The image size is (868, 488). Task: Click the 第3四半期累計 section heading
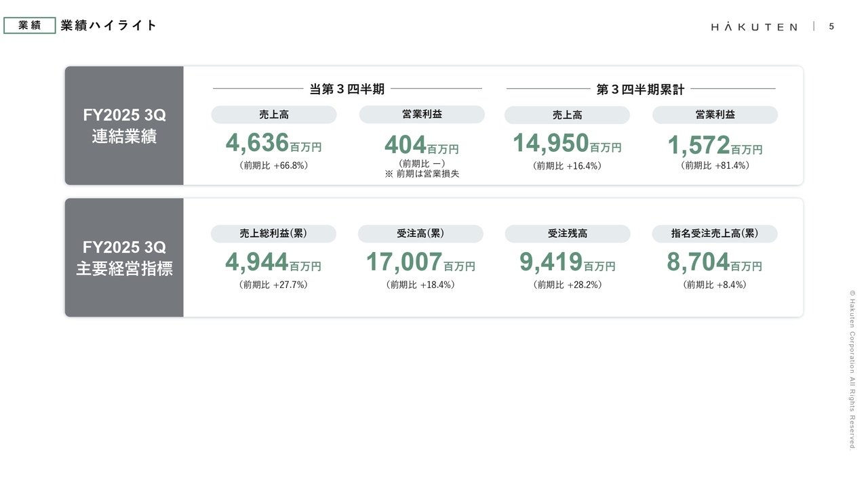(x=640, y=89)
